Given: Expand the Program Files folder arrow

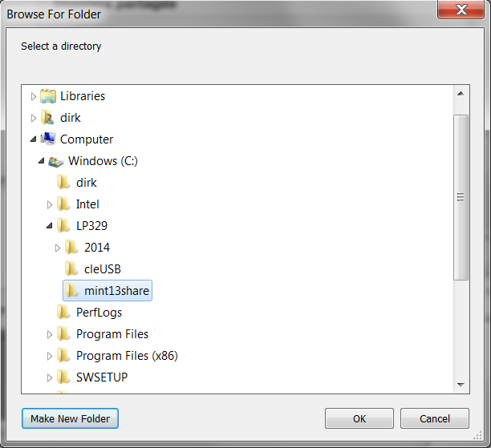Looking at the screenshot, I should coord(50,334).
